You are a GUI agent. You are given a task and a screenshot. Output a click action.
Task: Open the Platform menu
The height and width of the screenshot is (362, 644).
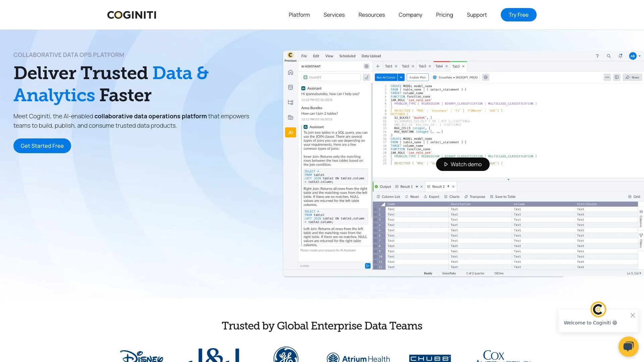coord(299,15)
